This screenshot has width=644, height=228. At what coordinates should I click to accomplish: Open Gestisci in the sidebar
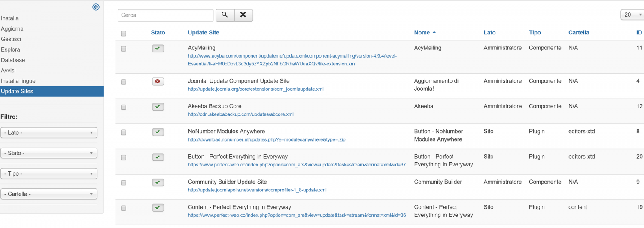[11, 39]
